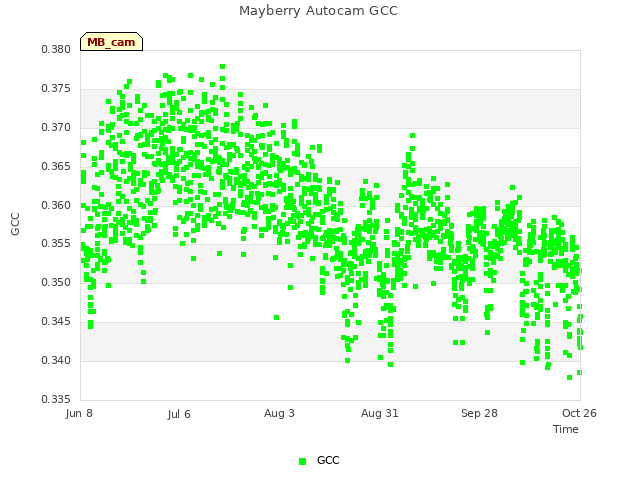Click the vertical GCC y-axis title
This screenshot has height=480, width=640.
pos(16,224)
